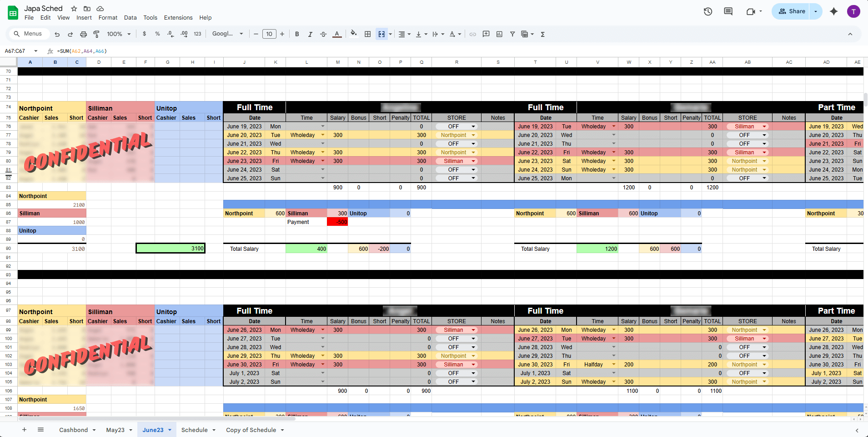
Task: Open June23 sheet tab menu arrow
Action: (170, 430)
